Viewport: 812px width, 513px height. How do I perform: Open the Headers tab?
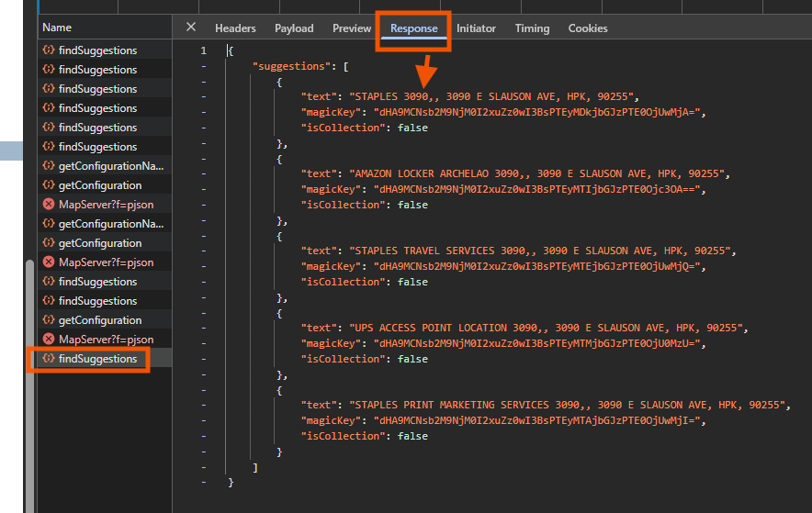pos(235,28)
